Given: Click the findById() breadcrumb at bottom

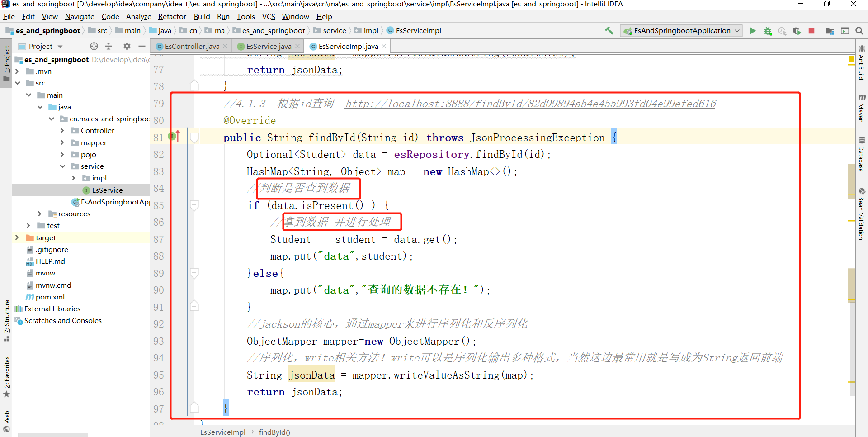Looking at the screenshot, I should 274,432.
